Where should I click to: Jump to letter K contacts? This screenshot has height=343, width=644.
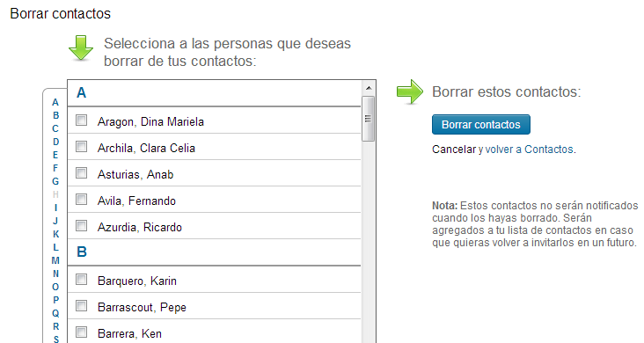click(55, 234)
